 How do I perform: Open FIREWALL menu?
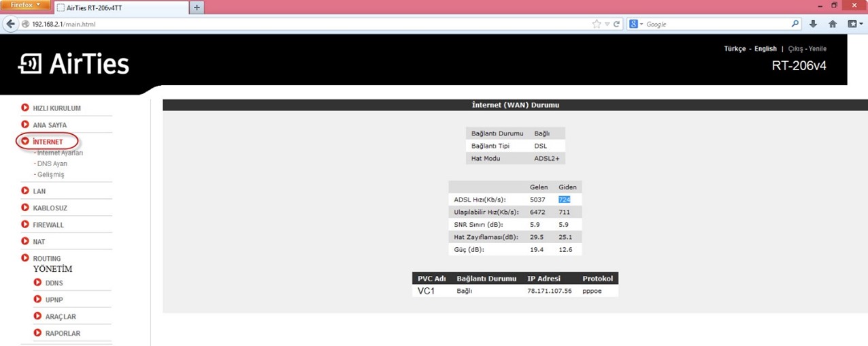48,225
